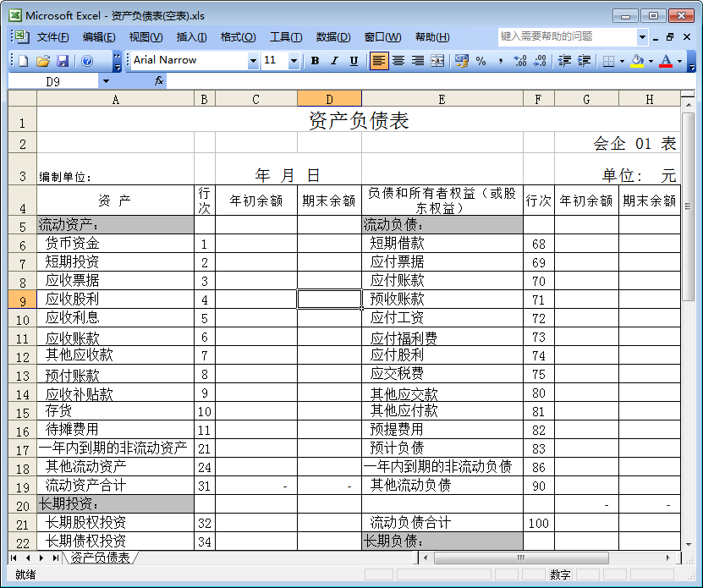Open the font size dropdown
The width and height of the screenshot is (703, 588).
click(294, 61)
